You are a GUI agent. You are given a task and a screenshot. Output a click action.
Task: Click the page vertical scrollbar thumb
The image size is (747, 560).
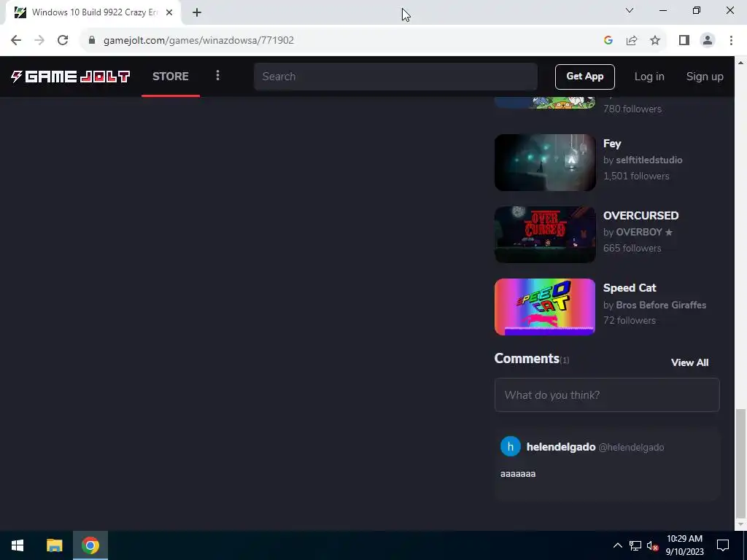[x=740, y=463]
